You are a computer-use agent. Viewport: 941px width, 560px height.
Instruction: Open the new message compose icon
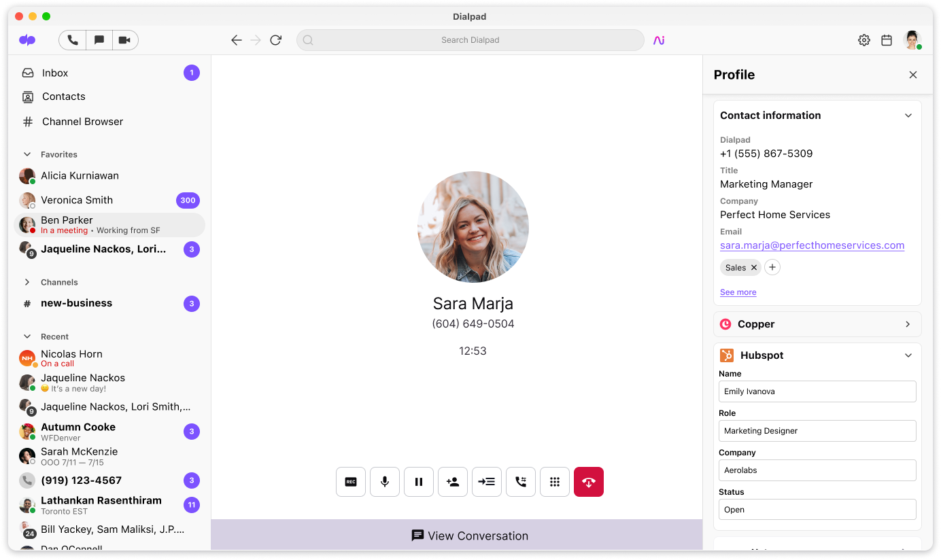pos(99,39)
